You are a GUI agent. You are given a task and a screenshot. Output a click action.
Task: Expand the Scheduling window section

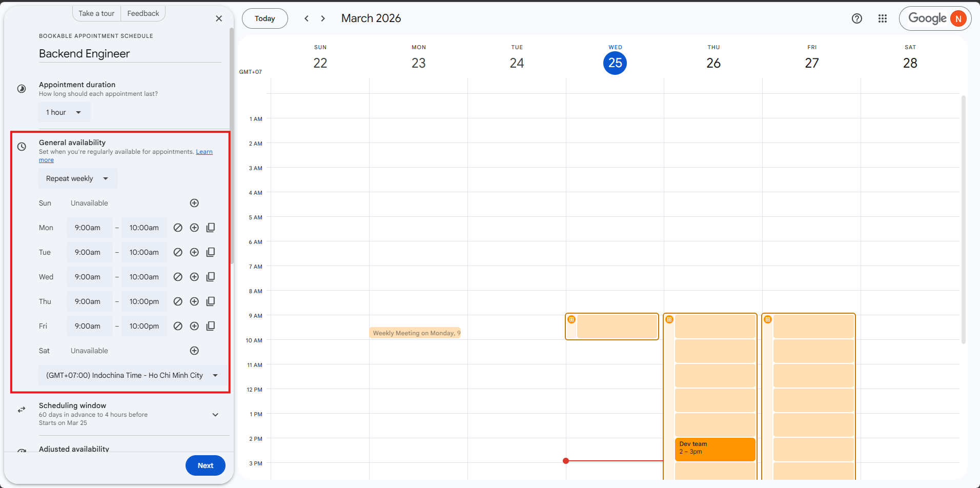click(215, 414)
